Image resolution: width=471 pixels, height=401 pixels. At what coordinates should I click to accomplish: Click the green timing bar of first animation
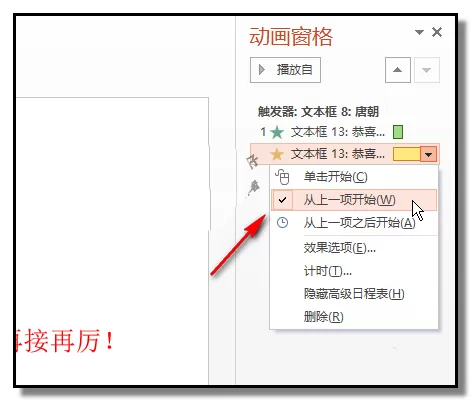coord(398,132)
